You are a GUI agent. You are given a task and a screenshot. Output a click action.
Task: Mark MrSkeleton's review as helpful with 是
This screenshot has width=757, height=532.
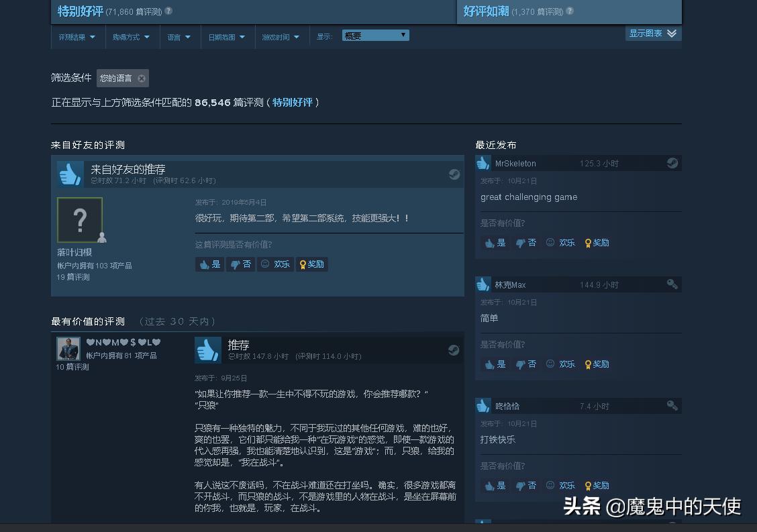(x=495, y=242)
